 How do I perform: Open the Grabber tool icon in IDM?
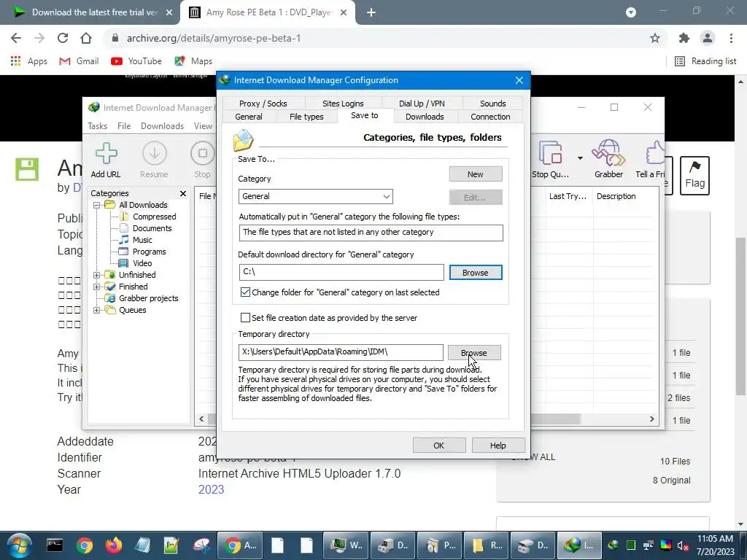point(608,160)
